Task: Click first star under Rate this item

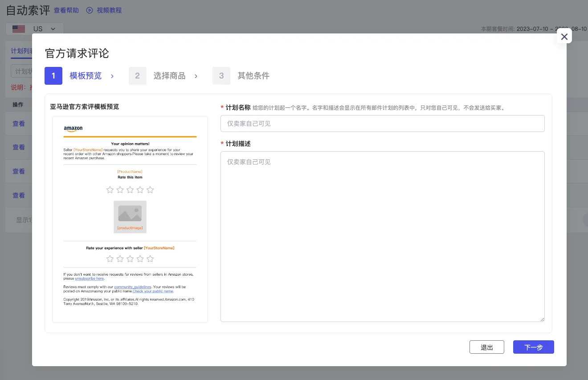Action: [x=110, y=190]
